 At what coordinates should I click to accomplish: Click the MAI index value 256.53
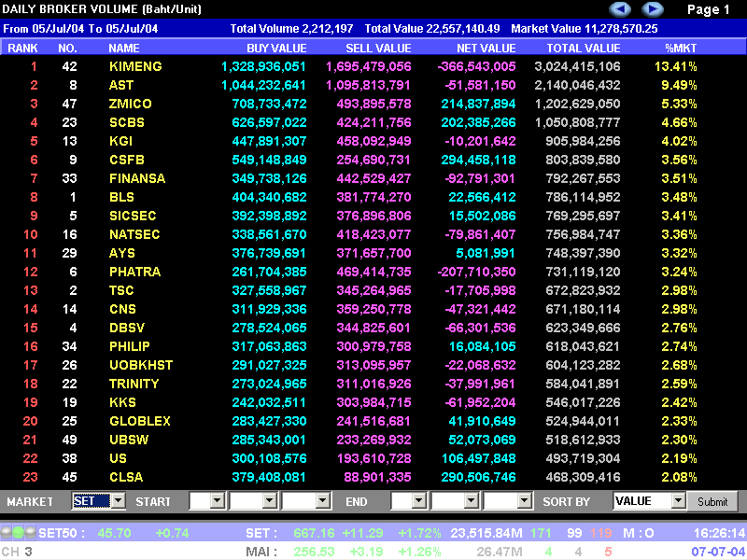click(314, 552)
